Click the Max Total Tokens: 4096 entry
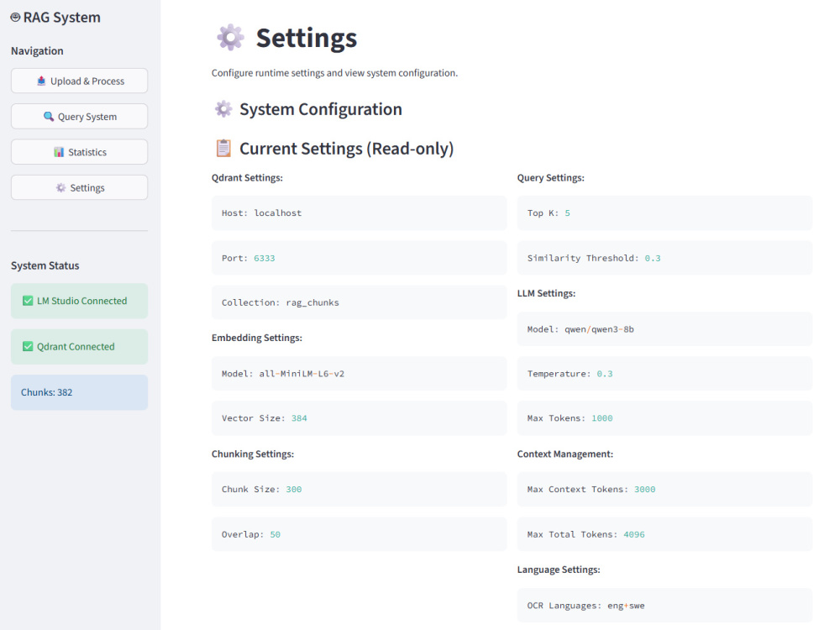Image resolution: width=840 pixels, height=630 pixels. click(664, 534)
